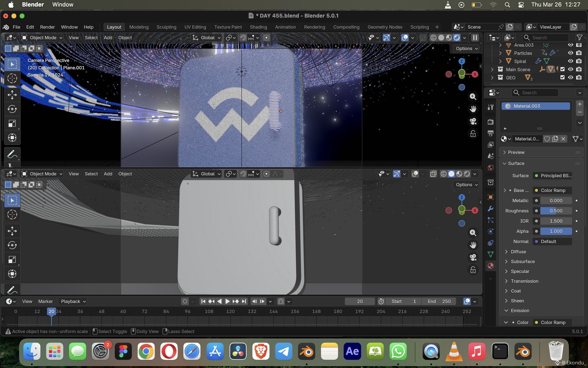The width and height of the screenshot is (588, 368).
Task: Click the Metallic value slider
Action: tap(556, 201)
